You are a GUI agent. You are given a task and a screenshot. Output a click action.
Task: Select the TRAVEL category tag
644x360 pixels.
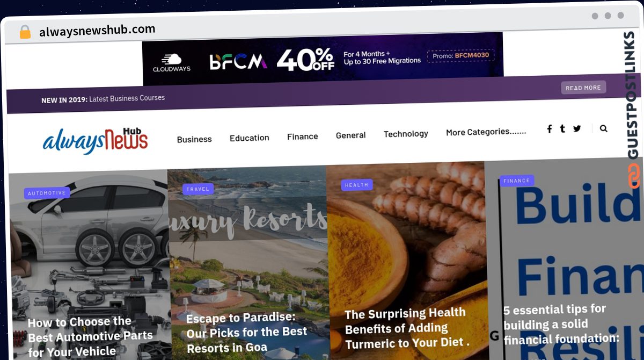[198, 189]
